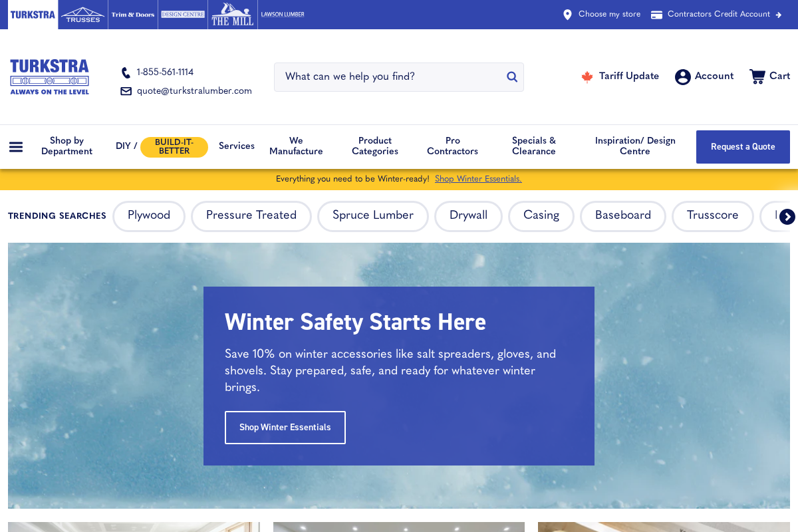Click the search input field

[386, 76]
